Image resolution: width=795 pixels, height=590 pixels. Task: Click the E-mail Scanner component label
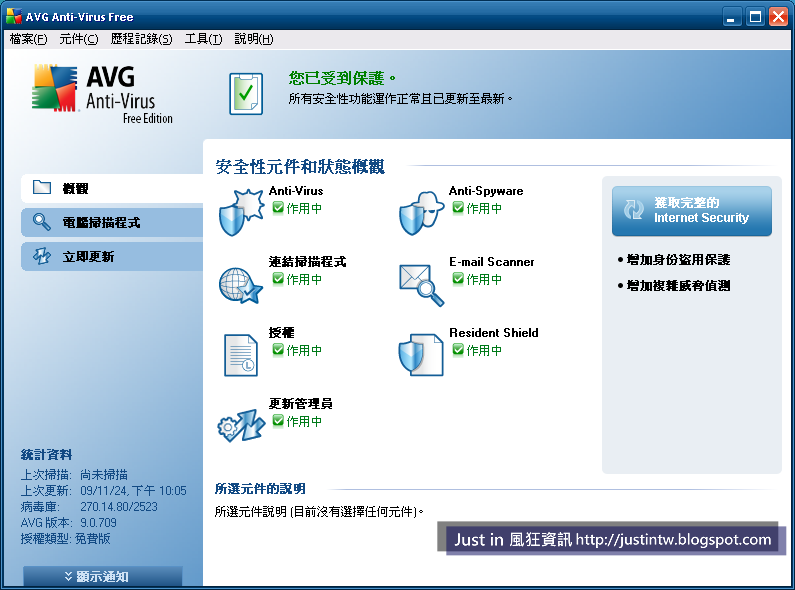tap(492, 262)
